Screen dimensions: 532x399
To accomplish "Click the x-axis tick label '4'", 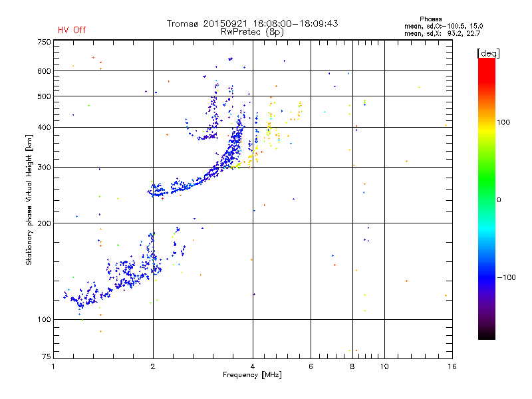I will click(253, 366).
